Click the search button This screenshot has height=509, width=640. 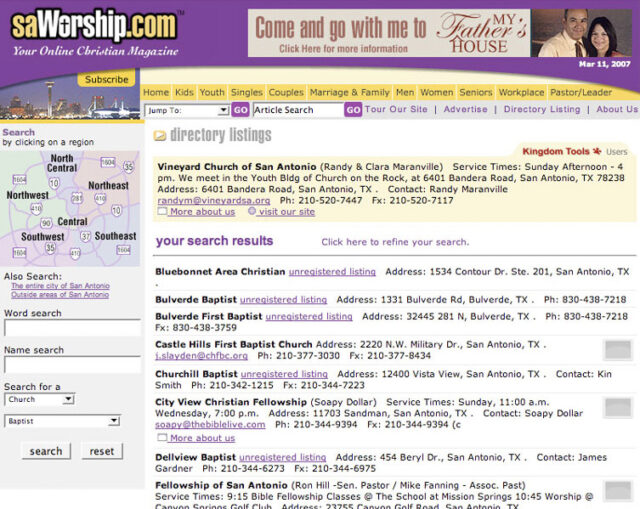(46, 451)
